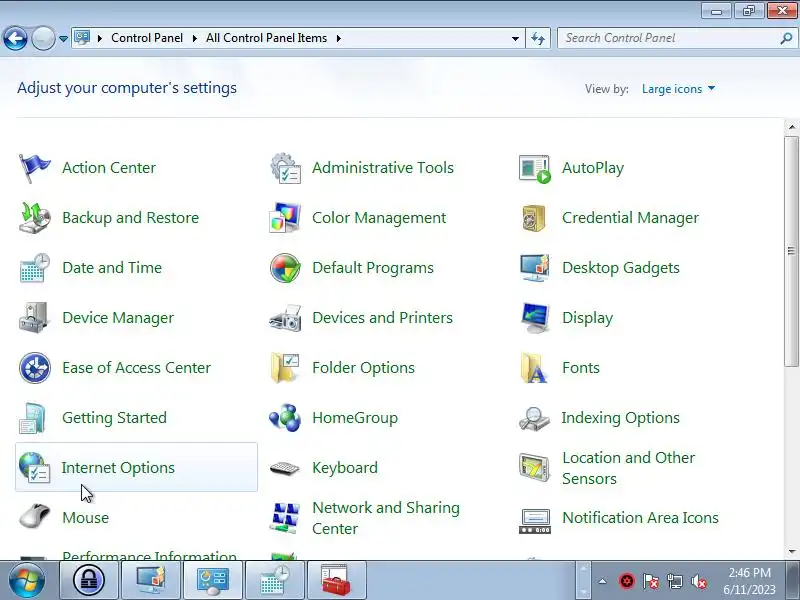Click the Fonts folder icon
This screenshot has width=800, height=600.
pos(534,368)
